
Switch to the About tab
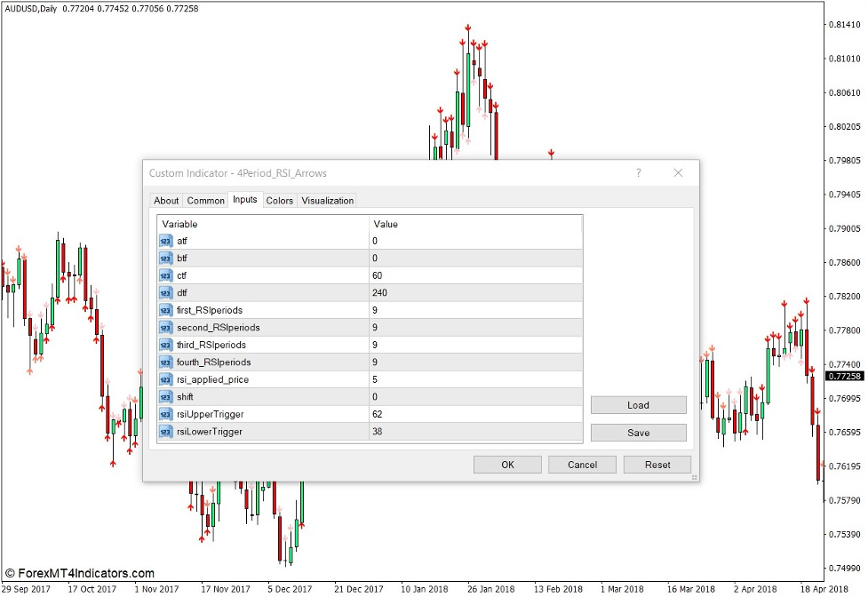[166, 200]
